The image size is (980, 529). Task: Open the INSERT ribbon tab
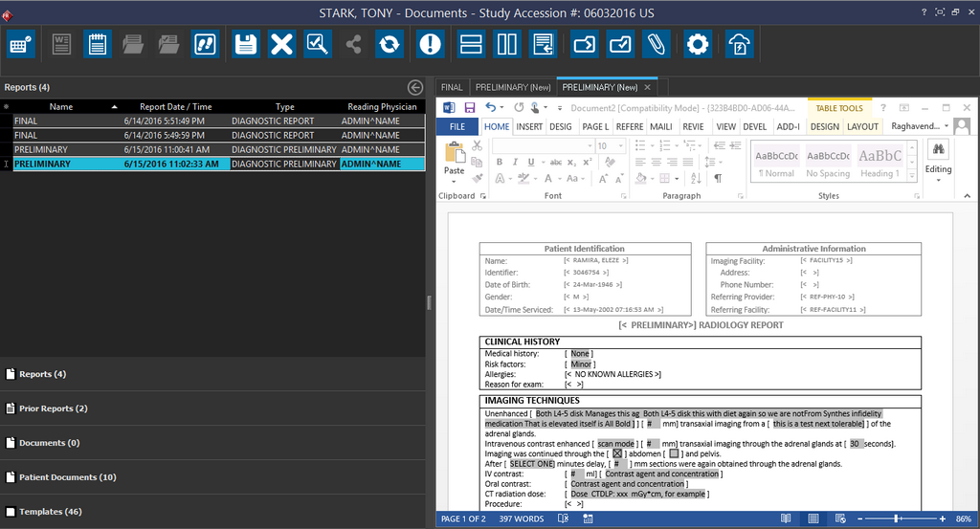point(529,126)
